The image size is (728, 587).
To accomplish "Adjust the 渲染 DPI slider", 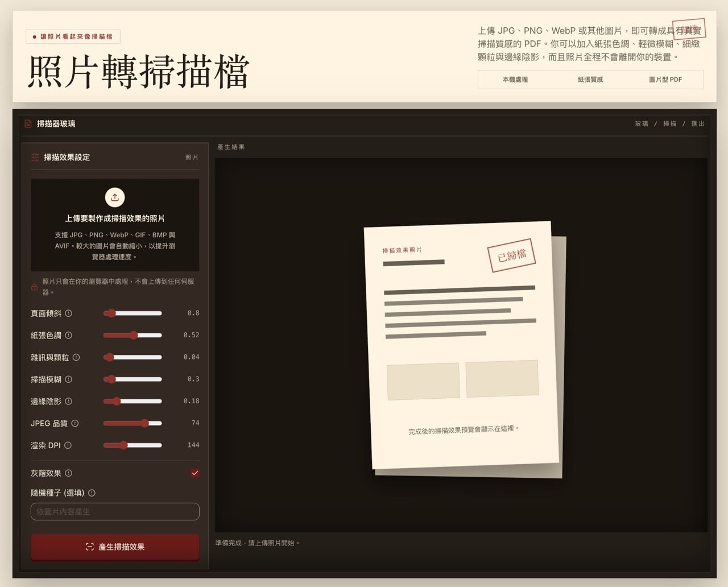I will coord(133,445).
